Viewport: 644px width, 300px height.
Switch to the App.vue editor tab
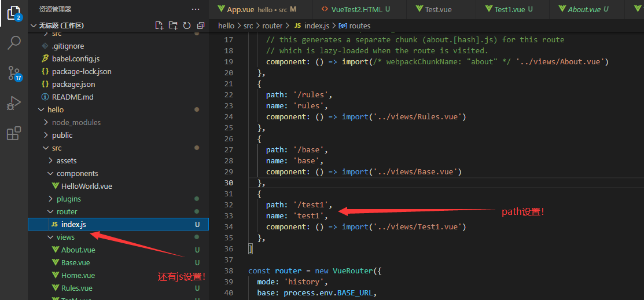point(260,9)
